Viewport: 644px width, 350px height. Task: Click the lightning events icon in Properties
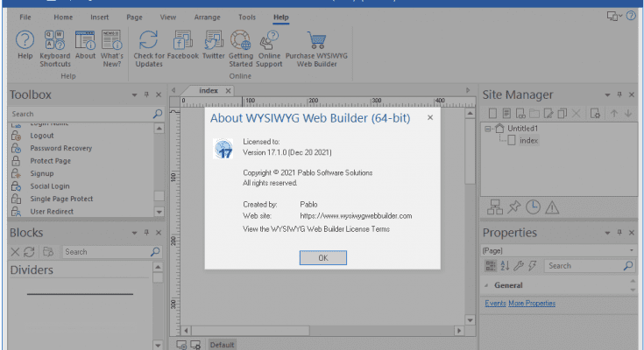(533, 266)
